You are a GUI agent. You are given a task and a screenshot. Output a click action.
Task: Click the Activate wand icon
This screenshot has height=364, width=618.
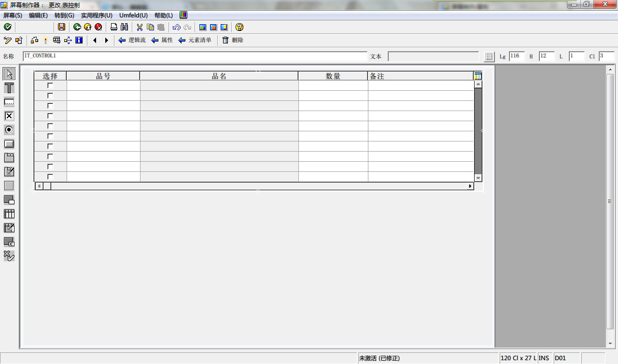[x=46, y=40]
